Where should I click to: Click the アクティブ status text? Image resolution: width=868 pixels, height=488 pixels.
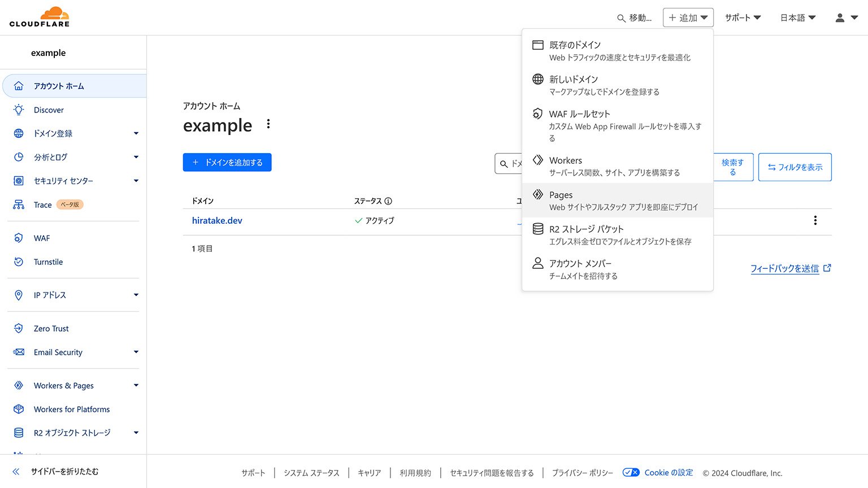pyautogui.click(x=380, y=220)
